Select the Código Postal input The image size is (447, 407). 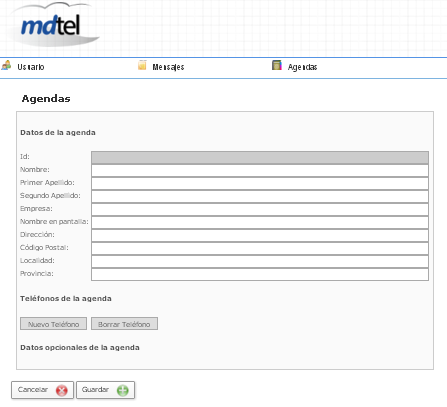260,248
